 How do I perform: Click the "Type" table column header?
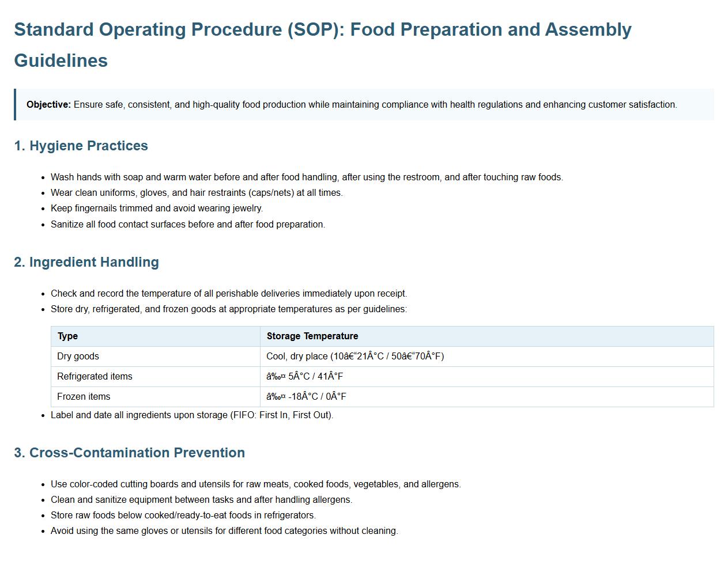point(67,336)
